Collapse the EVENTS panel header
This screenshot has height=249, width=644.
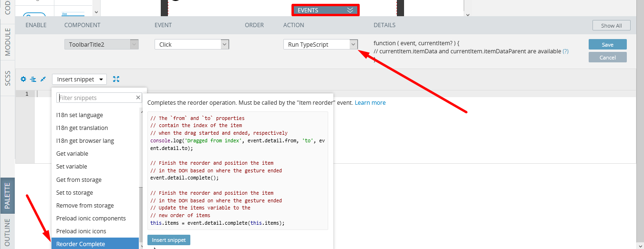tap(325, 10)
